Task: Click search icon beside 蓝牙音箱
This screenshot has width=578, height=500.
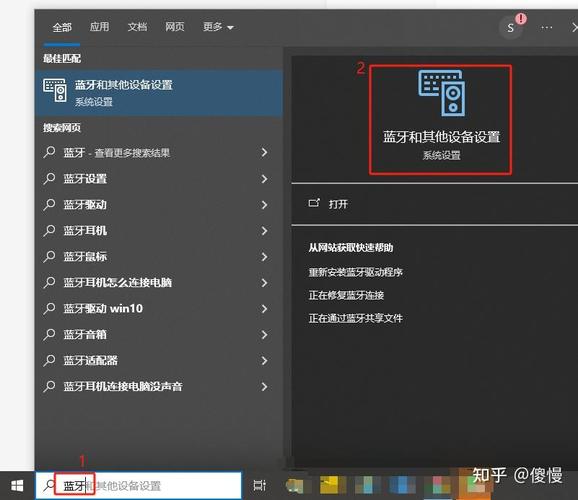Action: coord(49,334)
